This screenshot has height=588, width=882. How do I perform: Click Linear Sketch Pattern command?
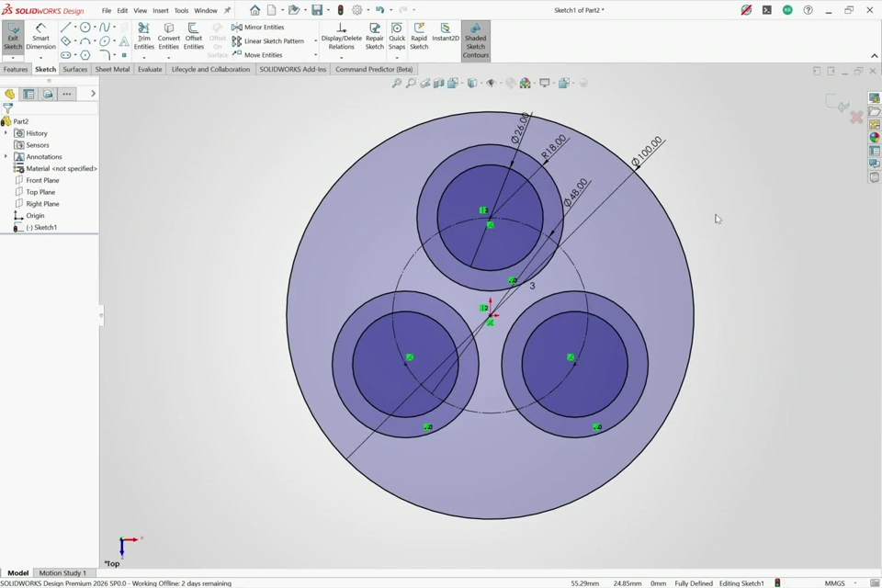tap(267, 41)
